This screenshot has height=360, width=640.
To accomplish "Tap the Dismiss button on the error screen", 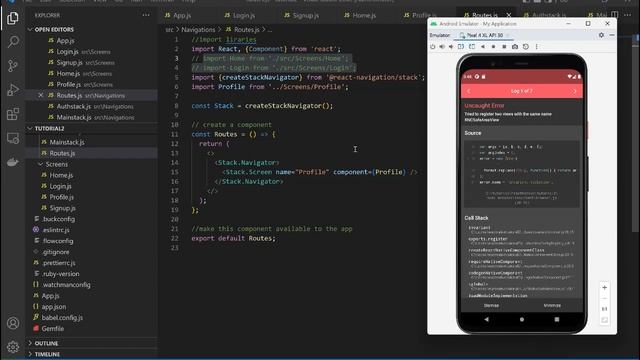I will click(491, 305).
